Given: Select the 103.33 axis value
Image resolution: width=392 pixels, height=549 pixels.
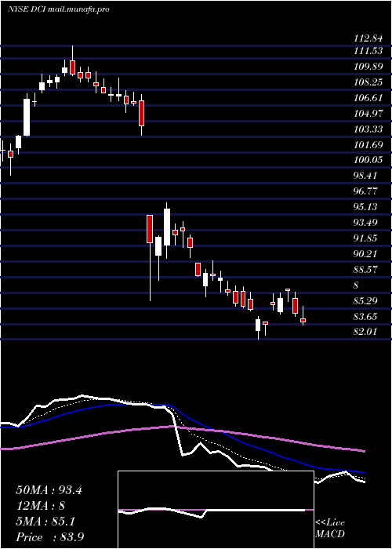Looking at the screenshot, I should pos(367,129).
